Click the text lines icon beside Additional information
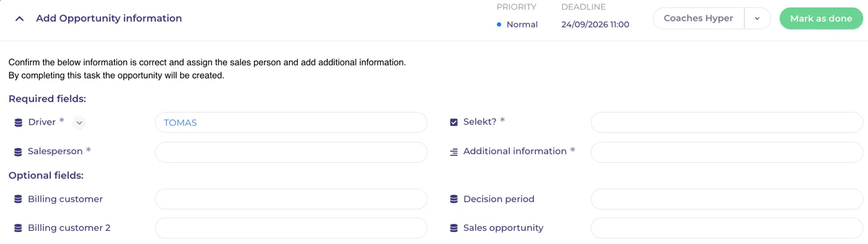Viewport: 868px width, 244px height. tap(454, 152)
